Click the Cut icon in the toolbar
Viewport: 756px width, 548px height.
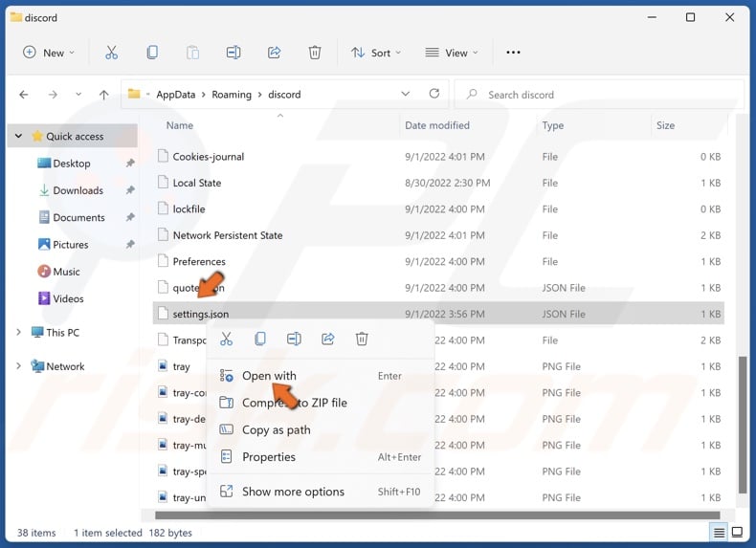click(x=112, y=53)
